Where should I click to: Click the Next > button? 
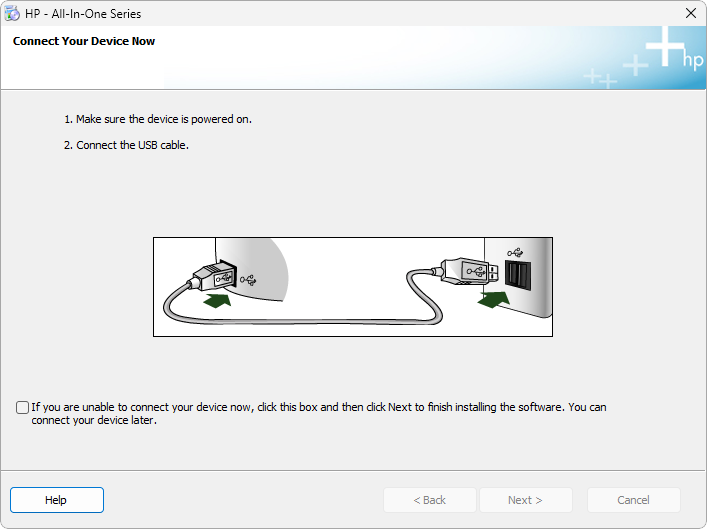point(526,500)
